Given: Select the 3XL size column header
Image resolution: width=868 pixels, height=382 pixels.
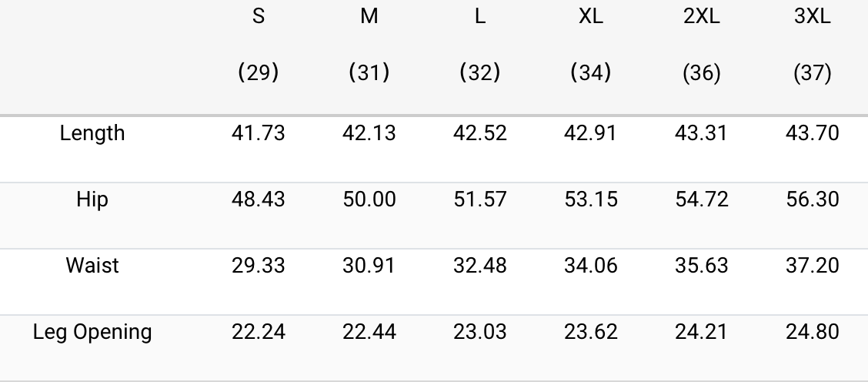Looking at the screenshot, I should tap(813, 17).
